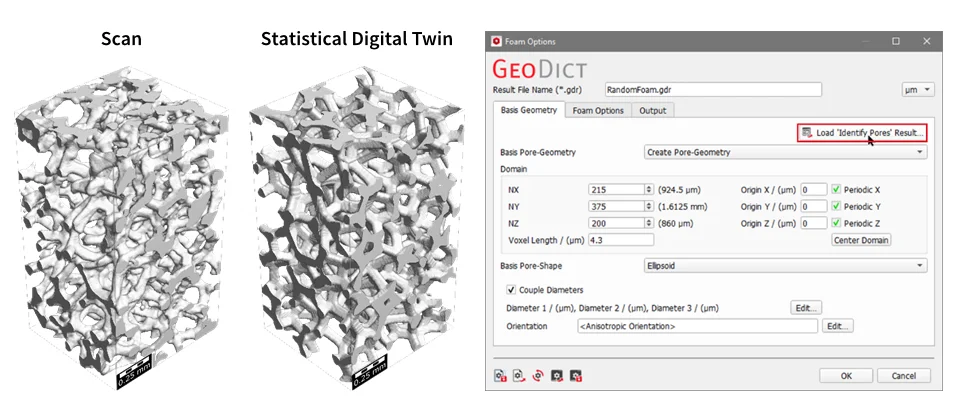Click the fifth dark gear icon at the bottom
The width and height of the screenshot is (960, 418).
click(576, 376)
